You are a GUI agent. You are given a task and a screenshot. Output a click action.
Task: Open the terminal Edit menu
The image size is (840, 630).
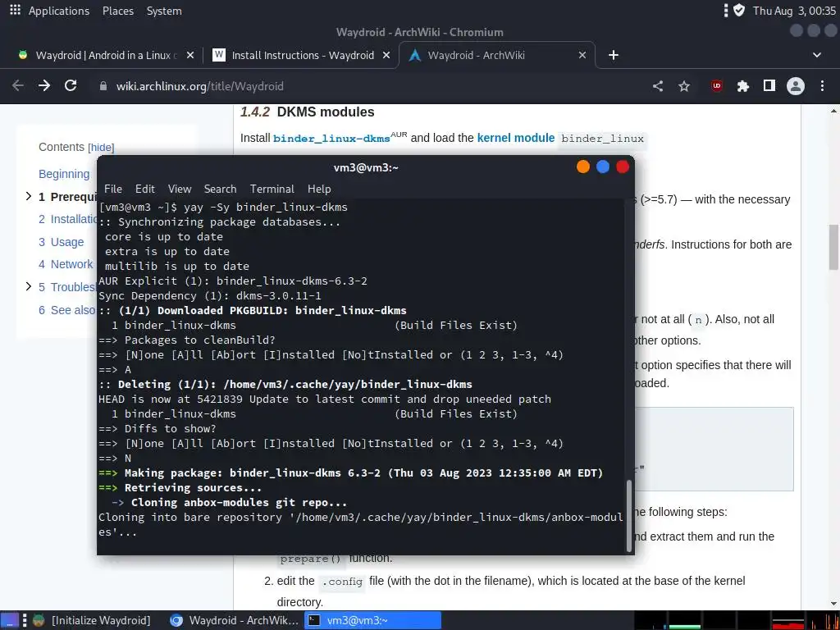(x=144, y=189)
